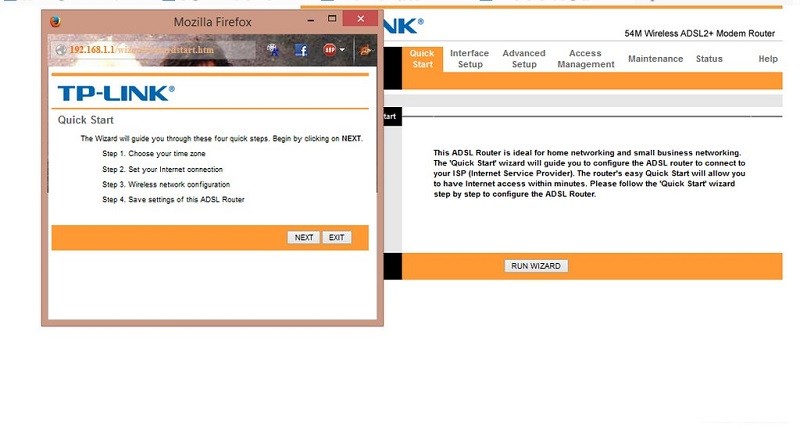800x428 pixels.
Task: Maximize the Mozilla Firefox popup window
Action: (x=332, y=19)
